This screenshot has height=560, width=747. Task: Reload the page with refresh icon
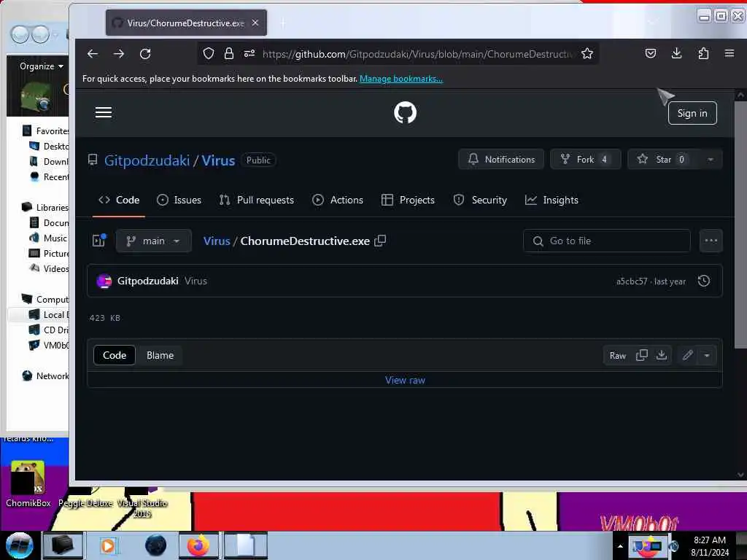click(x=145, y=54)
